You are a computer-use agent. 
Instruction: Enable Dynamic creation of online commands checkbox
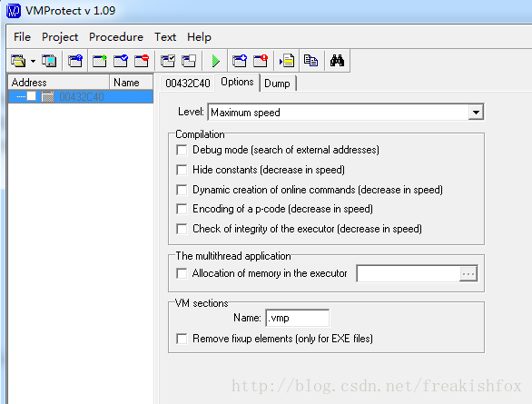tap(182, 190)
